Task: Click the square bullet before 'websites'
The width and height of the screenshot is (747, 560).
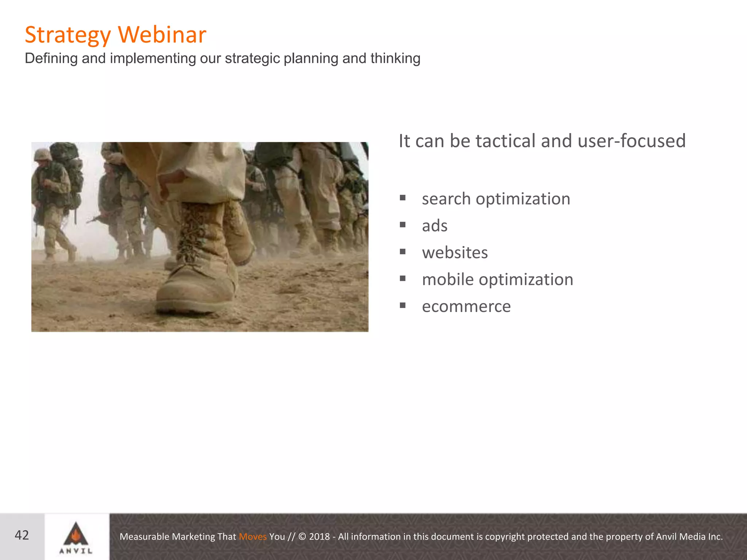Action: tap(403, 252)
